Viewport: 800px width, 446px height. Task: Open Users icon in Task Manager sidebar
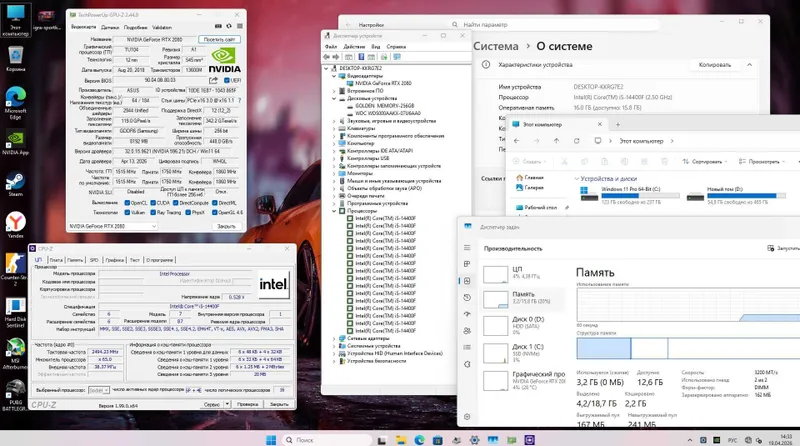coord(467,331)
